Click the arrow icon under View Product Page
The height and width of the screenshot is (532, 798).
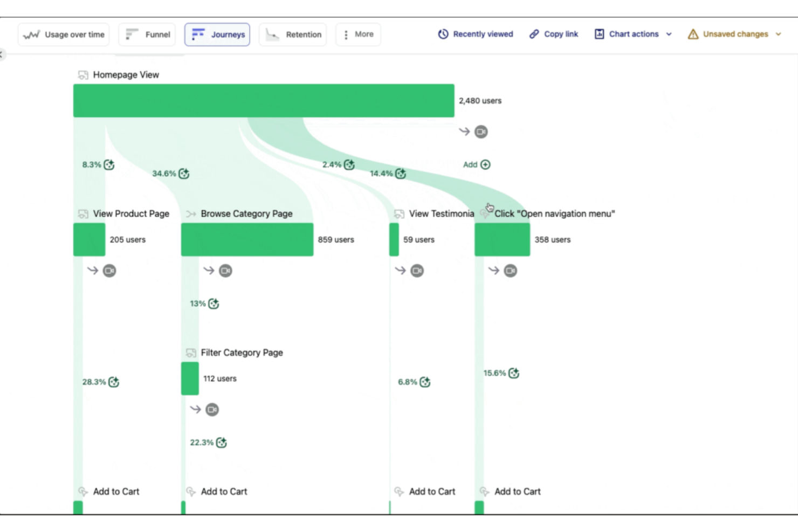pyautogui.click(x=92, y=271)
